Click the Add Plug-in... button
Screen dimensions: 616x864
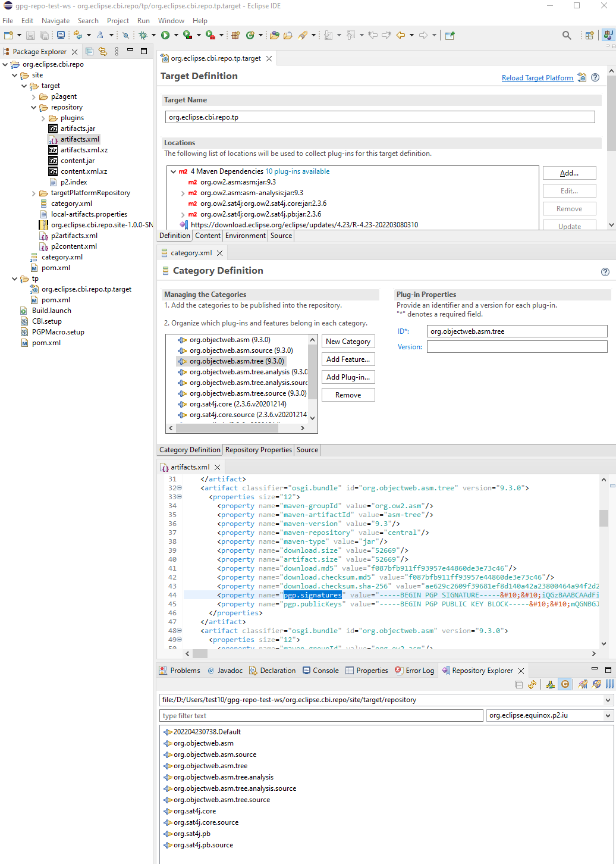pyautogui.click(x=348, y=377)
